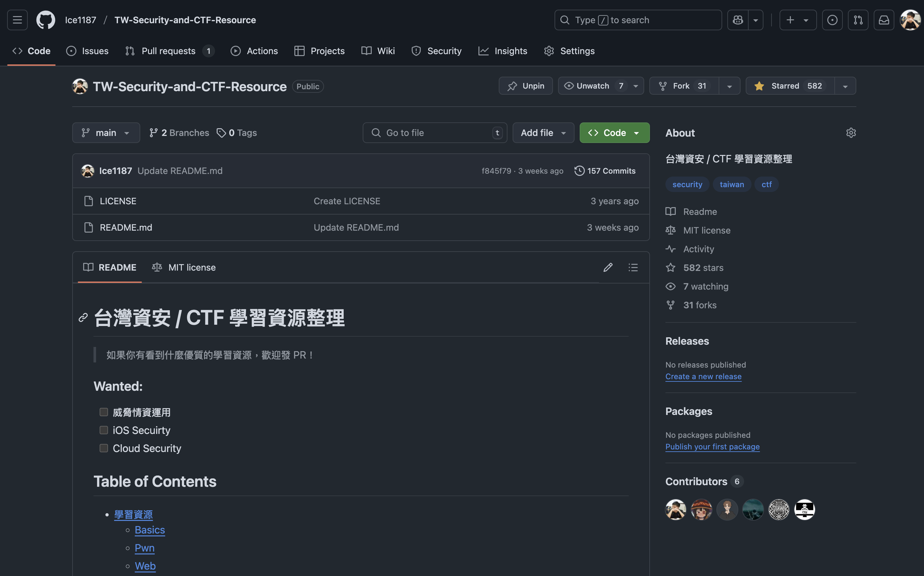Open the green Code clone dropdown
The width and height of the screenshot is (924, 576).
pos(614,133)
